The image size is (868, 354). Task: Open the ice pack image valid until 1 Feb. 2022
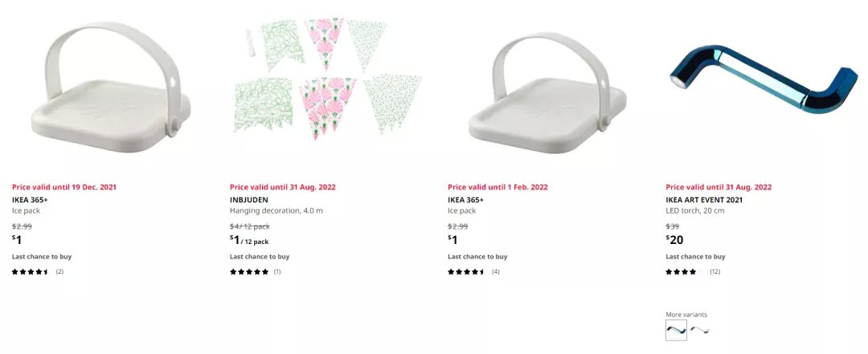(x=547, y=93)
